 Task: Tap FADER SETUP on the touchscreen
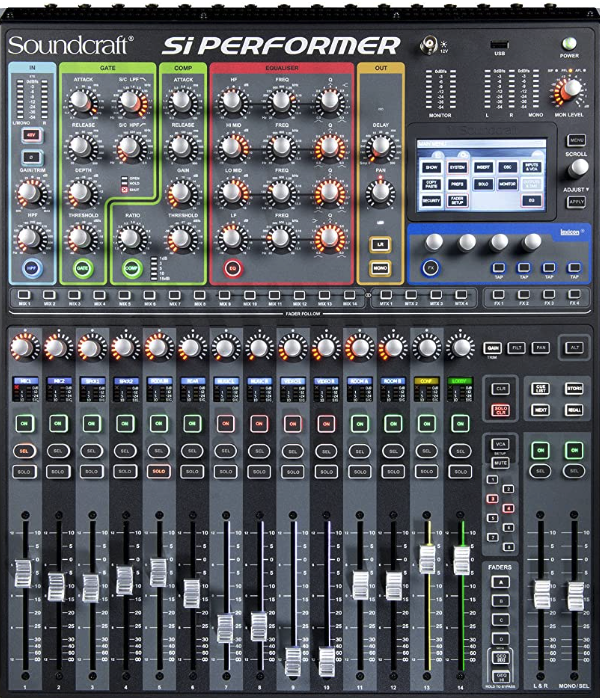point(457,201)
